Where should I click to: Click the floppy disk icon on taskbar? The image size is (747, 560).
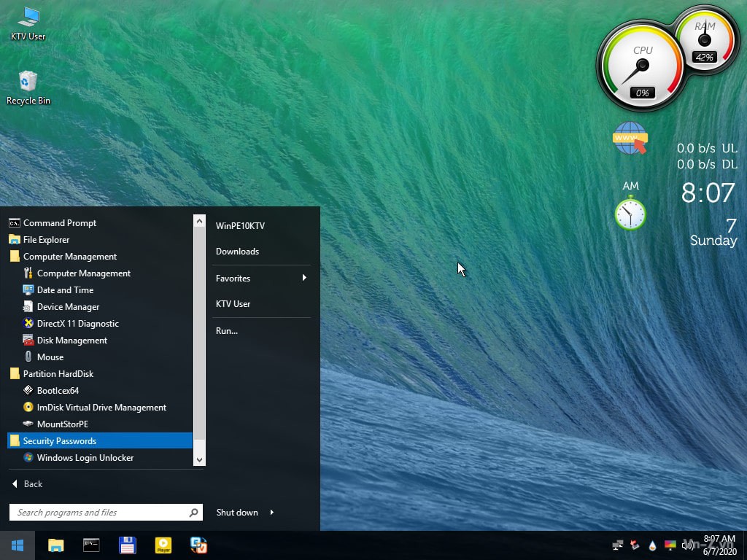[x=128, y=545]
